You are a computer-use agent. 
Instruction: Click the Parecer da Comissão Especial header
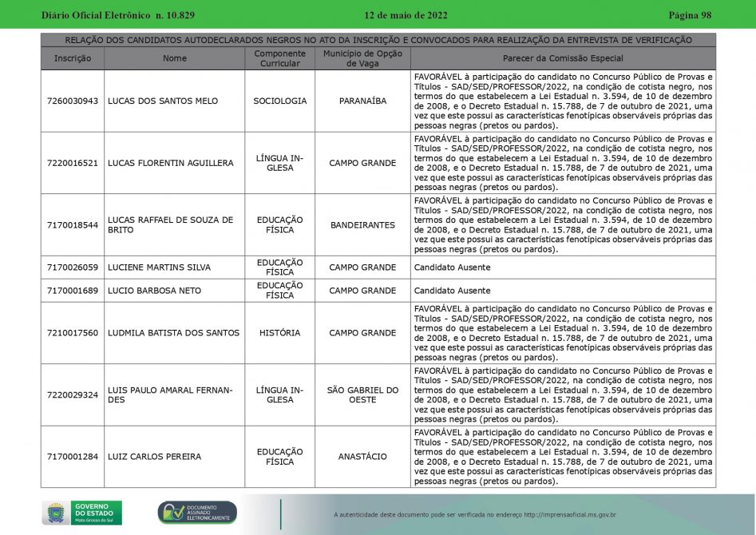point(563,58)
